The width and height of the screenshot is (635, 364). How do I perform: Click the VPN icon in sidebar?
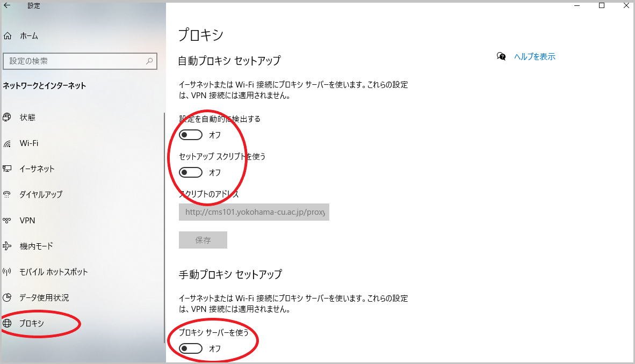pos(7,221)
